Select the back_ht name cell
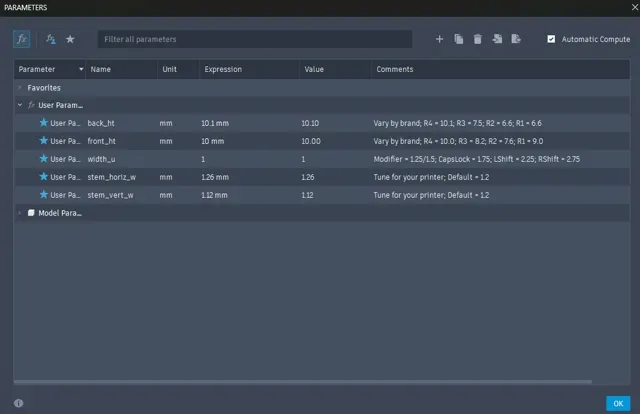 tap(101, 123)
